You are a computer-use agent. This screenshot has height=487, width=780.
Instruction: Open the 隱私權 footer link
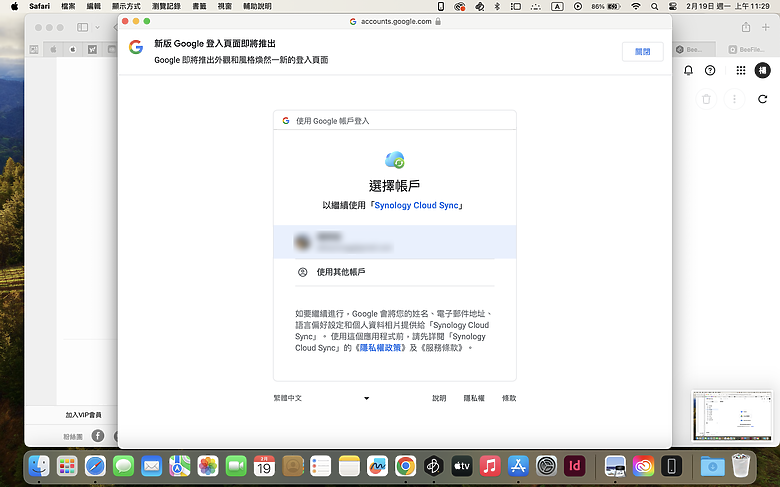coord(474,398)
